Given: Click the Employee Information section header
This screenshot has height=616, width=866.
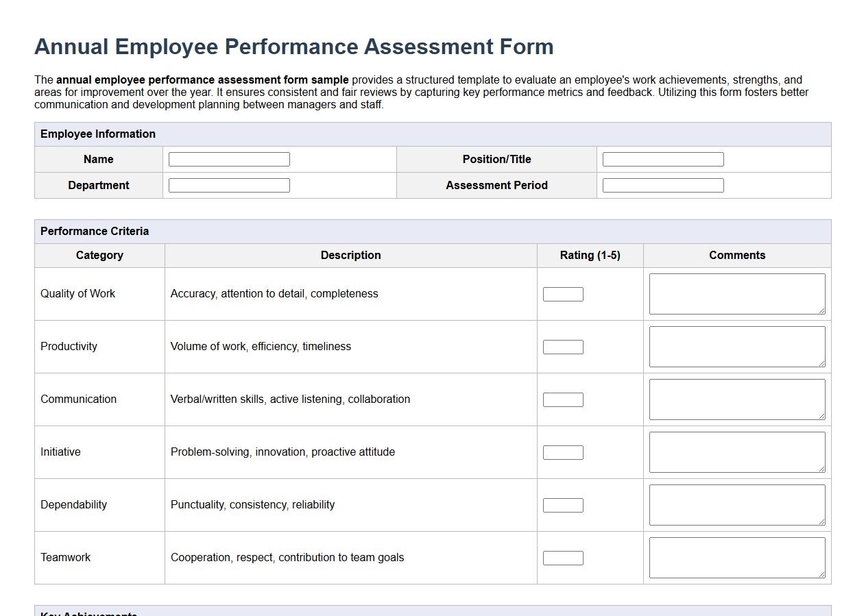Looking at the screenshot, I should point(98,134).
